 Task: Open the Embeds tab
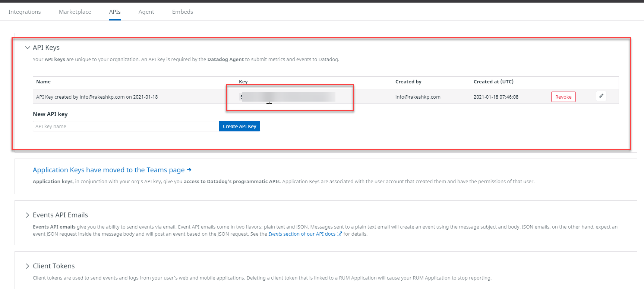(183, 12)
